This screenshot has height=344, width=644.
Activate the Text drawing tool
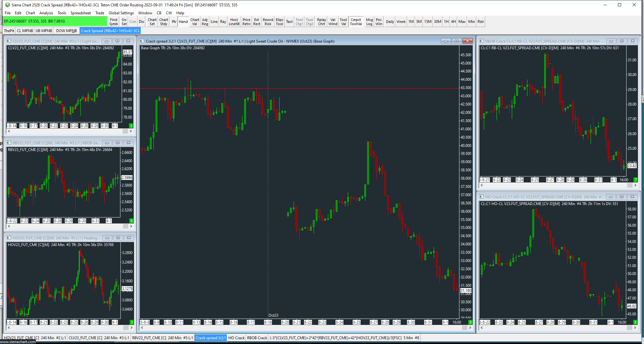(289, 22)
